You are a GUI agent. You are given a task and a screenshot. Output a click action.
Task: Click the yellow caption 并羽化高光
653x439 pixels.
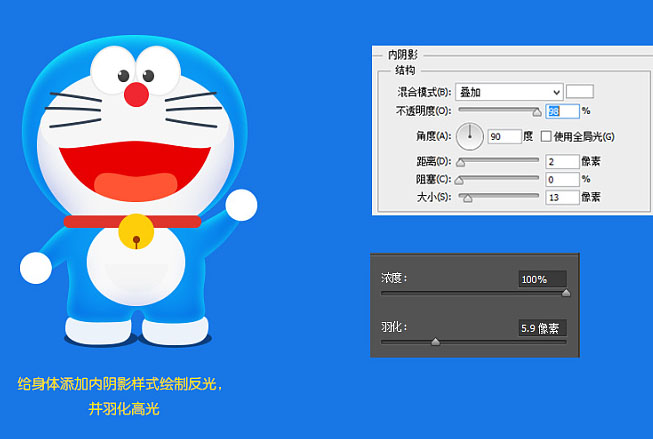[124, 409]
